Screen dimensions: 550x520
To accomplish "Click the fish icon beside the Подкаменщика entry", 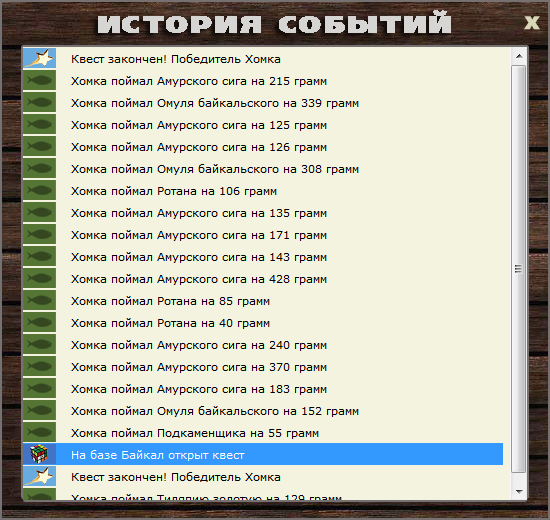I will (39, 432).
